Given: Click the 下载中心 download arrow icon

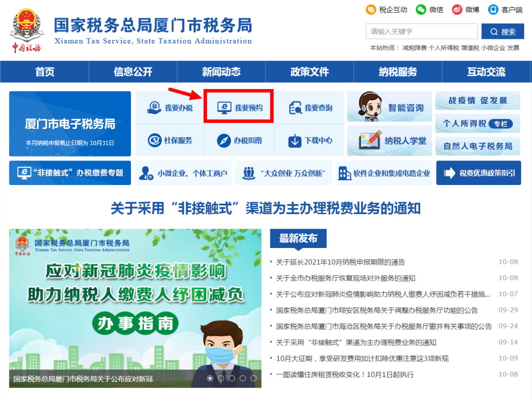Looking at the screenshot, I should [295, 140].
